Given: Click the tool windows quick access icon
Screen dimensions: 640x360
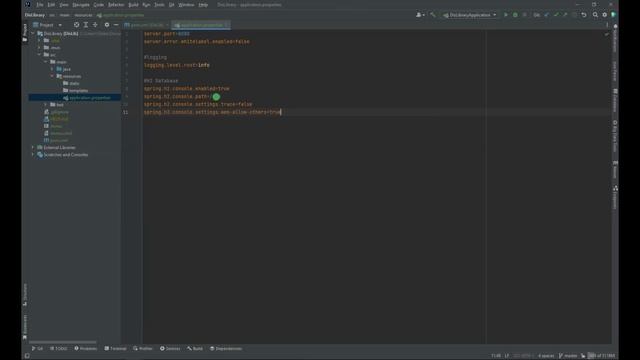Looking at the screenshot, I should pos(27,356).
